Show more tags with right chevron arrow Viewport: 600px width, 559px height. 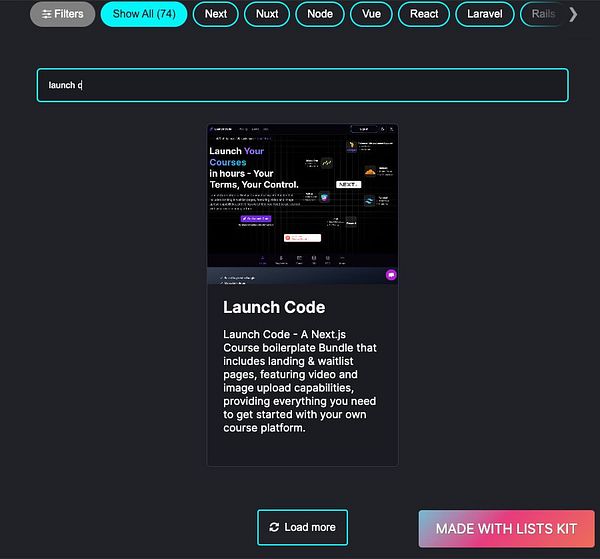(x=573, y=15)
